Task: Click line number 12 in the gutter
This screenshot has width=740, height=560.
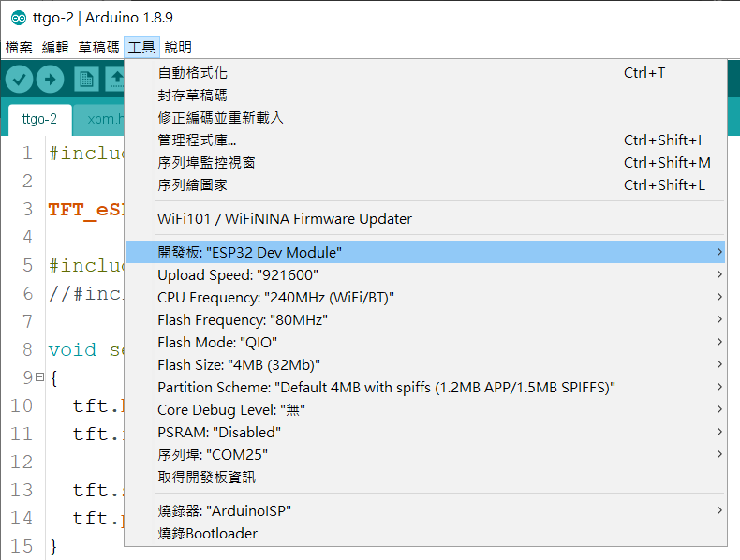Action: (22, 462)
